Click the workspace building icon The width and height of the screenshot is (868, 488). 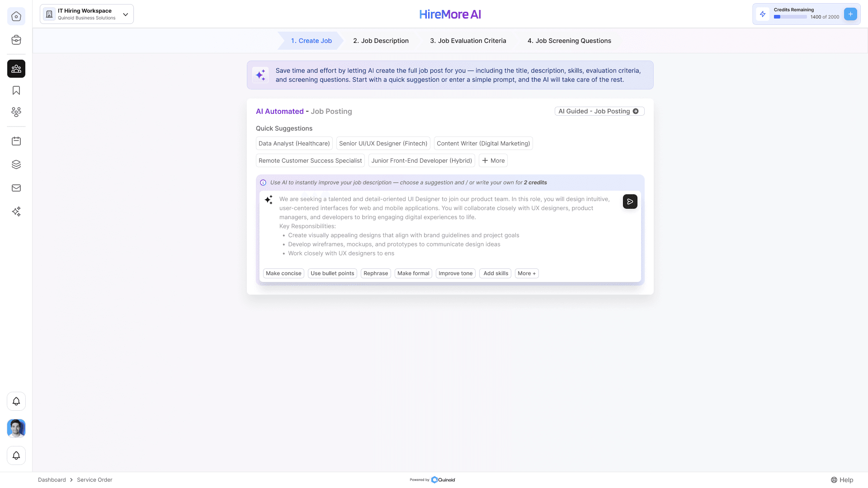(49, 14)
